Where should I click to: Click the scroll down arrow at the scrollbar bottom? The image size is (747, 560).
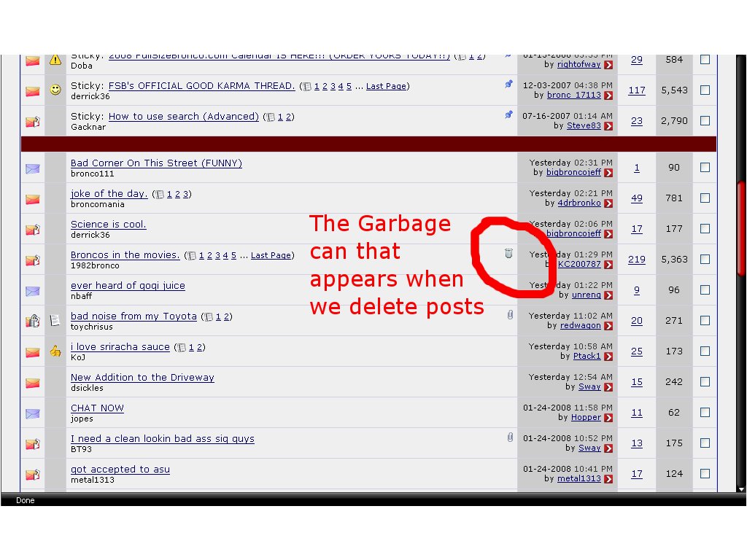741,489
